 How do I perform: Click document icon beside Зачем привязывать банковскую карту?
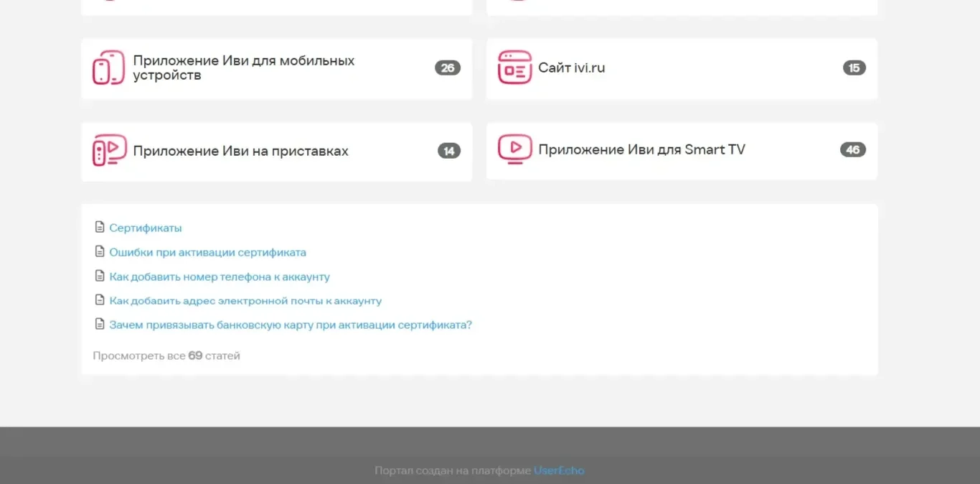[x=100, y=325]
